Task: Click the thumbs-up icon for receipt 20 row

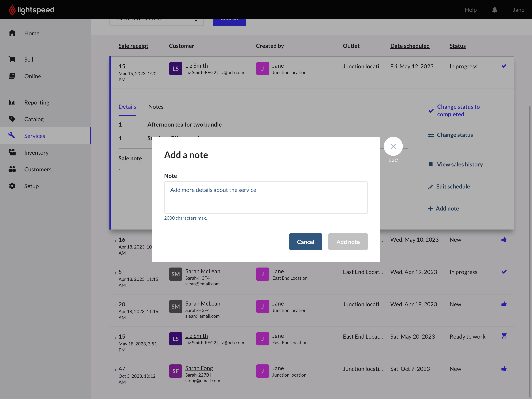Action: [x=504, y=304]
